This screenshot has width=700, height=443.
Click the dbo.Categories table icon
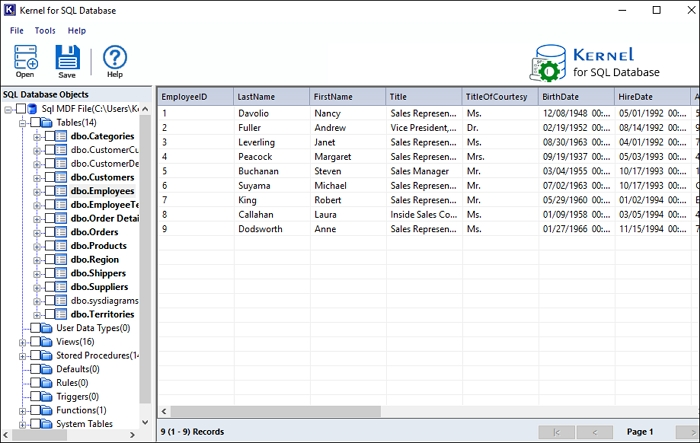(x=62, y=136)
